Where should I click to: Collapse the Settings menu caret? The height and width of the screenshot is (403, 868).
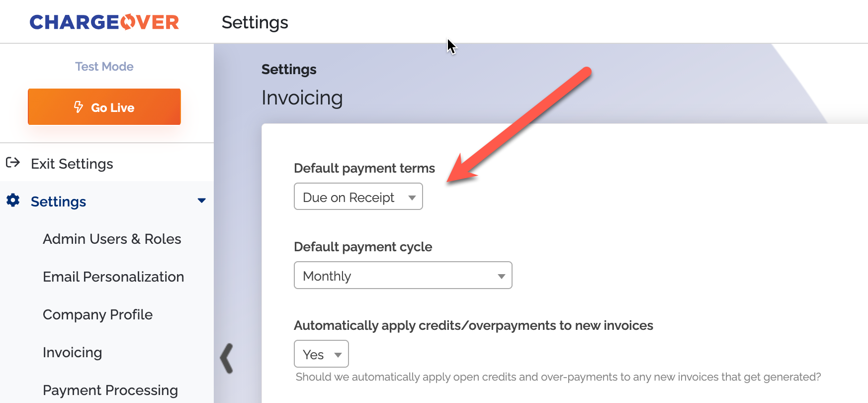tap(201, 201)
